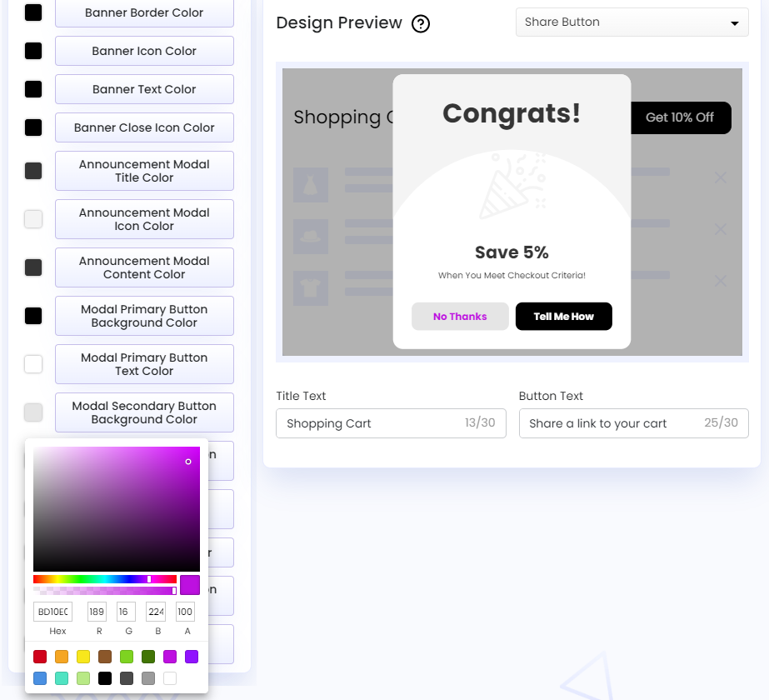Screen dimensions: 769x700
Task: Open the Banner Border Color swatch picker
Action: coord(32,12)
